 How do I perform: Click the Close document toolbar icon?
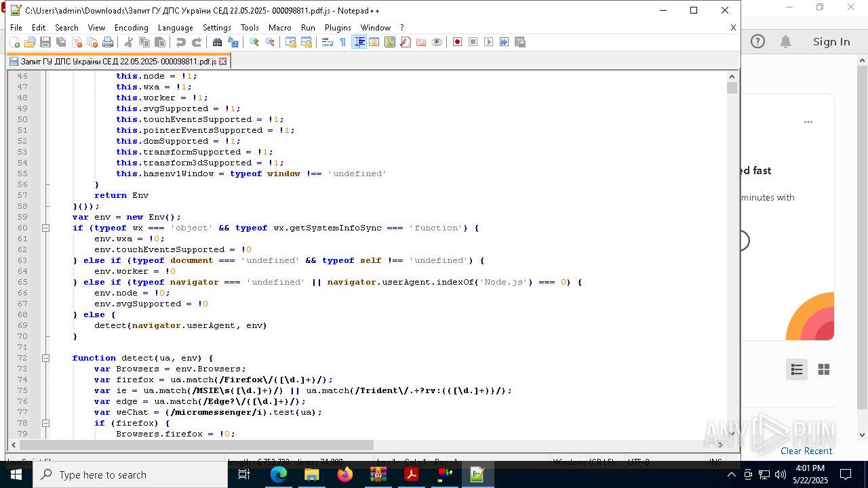click(77, 42)
